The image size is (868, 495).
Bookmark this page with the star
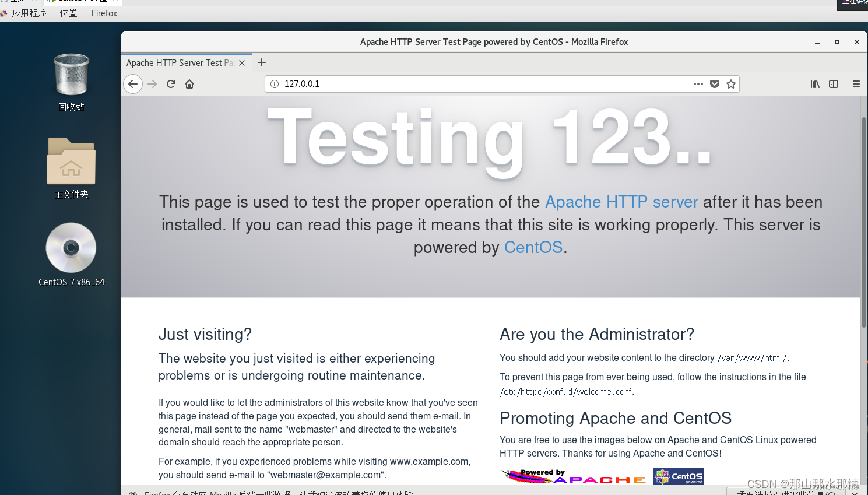[731, 83]
